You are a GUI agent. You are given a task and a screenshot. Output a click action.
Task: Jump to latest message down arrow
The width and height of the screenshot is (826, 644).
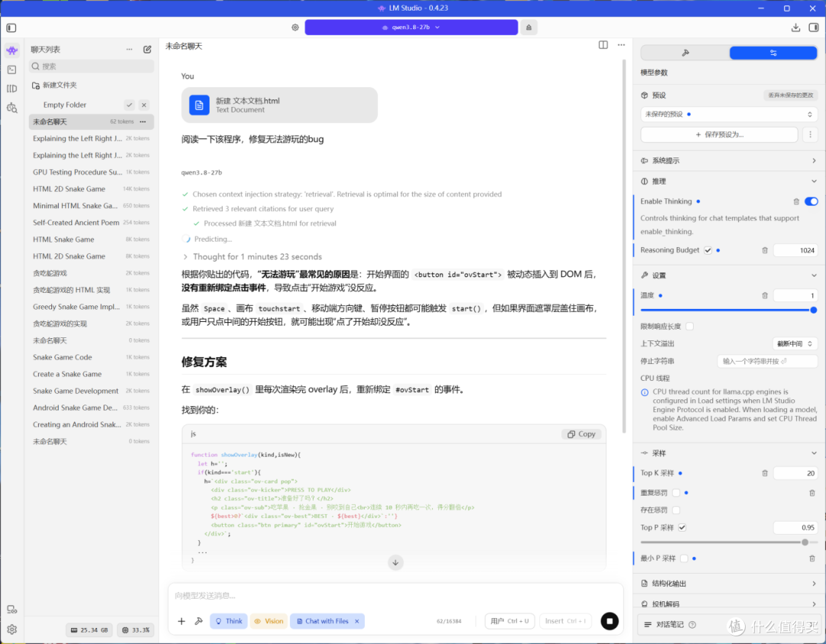click(395, 562)
